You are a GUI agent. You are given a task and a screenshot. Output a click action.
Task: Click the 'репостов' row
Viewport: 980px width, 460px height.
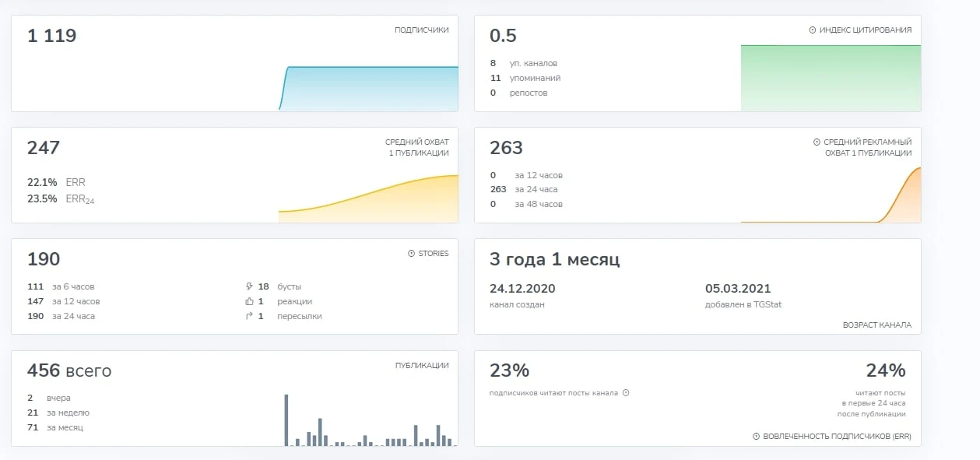click(x=518, y=93)
